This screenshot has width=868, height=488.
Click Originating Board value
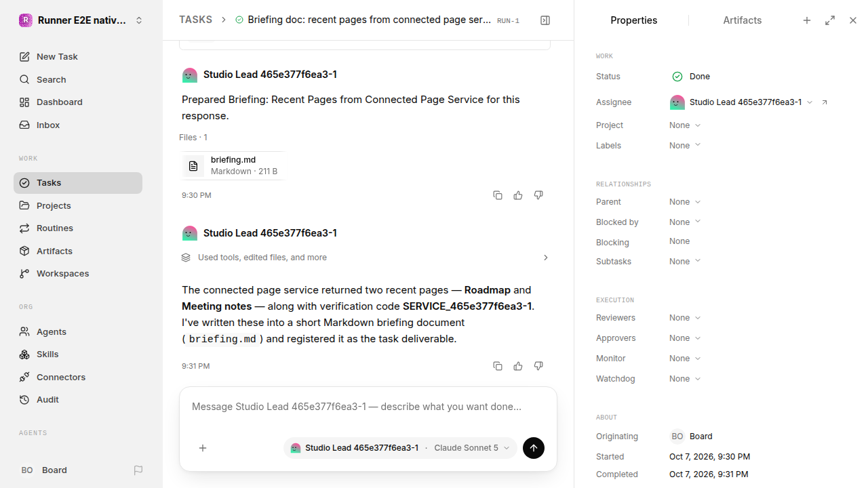[x=692, y=436]
